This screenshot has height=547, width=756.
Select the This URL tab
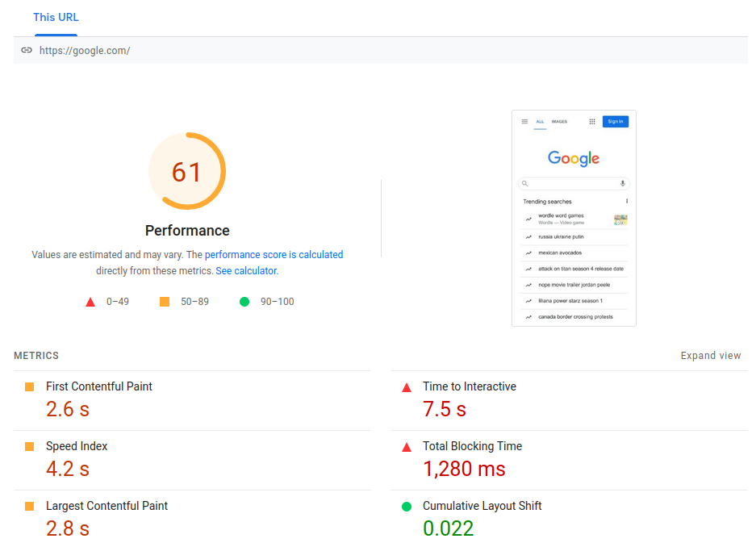tap(56, 18)
